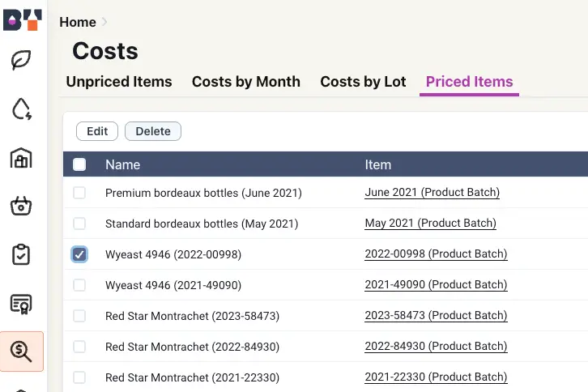Screen dimensions: 588x392
Task: Click Wyeast 4946 (2021-49090) name
Action: [x=173, y=285]
